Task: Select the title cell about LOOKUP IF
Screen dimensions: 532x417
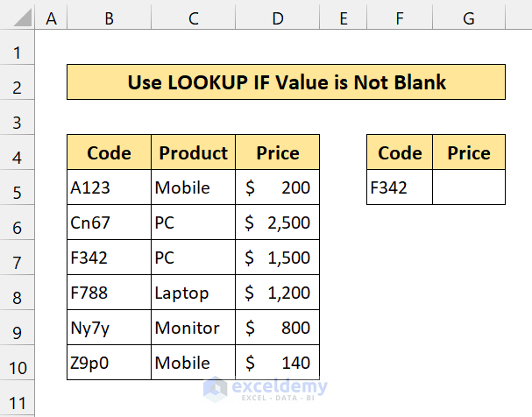Action: click(287, 82)
